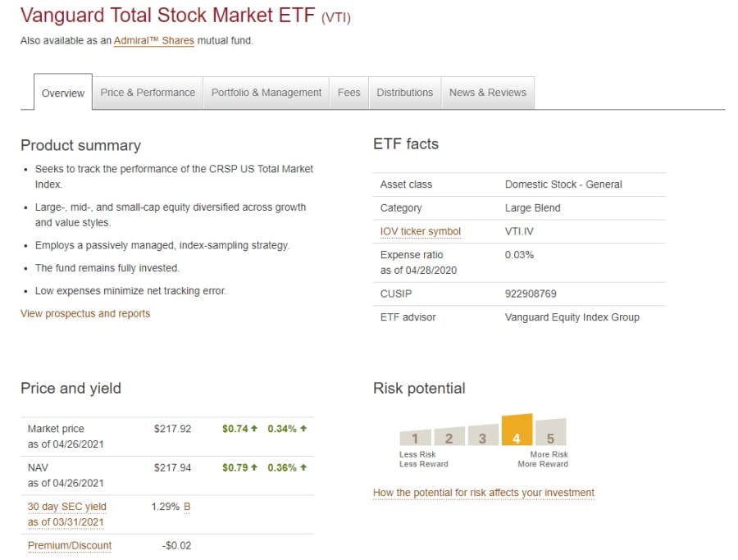Click the expense ratio value 0.03%
The image size is (738, 560).
[x=519, y=255]
